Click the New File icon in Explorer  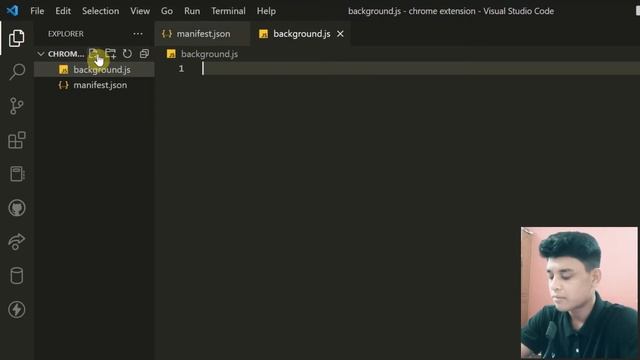click(x=93, y=53)
